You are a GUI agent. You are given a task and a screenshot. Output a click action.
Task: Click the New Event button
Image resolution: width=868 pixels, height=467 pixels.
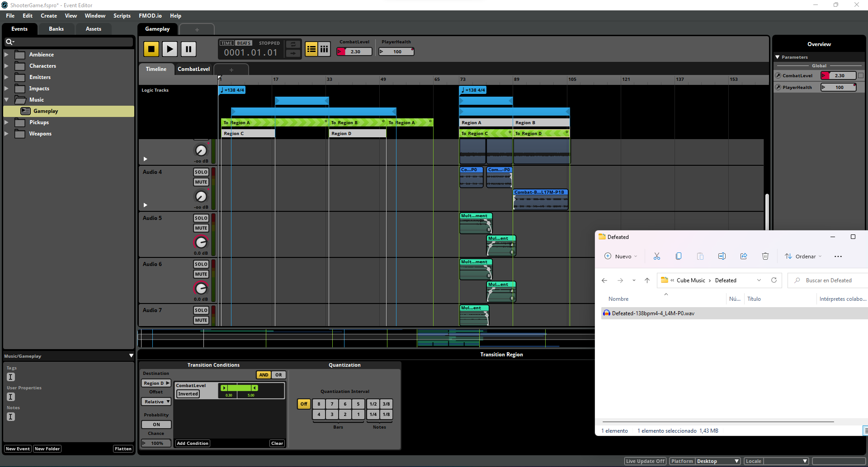[x=18, y=448]
